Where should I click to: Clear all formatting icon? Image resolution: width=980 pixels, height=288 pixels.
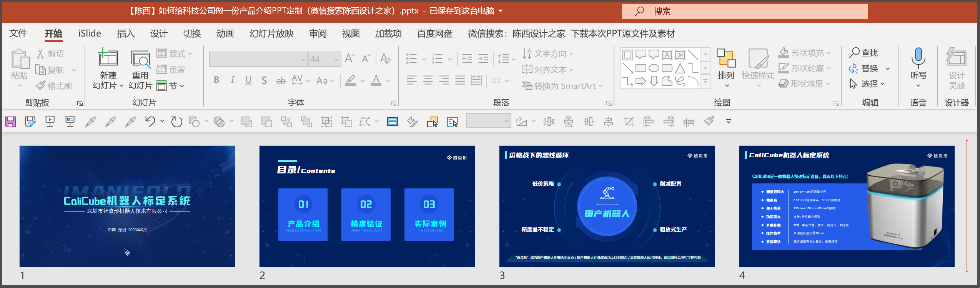pos(385,58)
